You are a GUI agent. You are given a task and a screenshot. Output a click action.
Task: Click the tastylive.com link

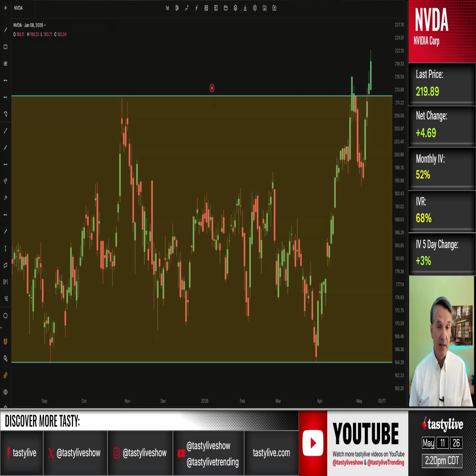(271, 453)
